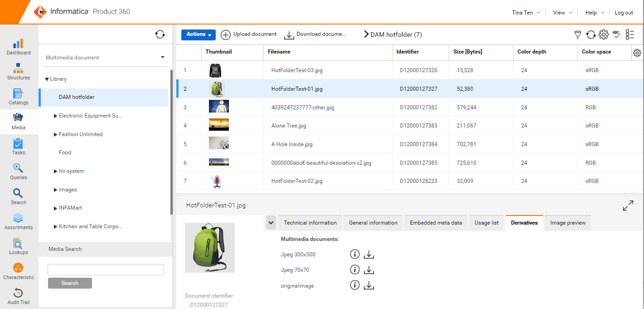
Task: Expand the hlr-system library folder
Action: tap(55, 171)
